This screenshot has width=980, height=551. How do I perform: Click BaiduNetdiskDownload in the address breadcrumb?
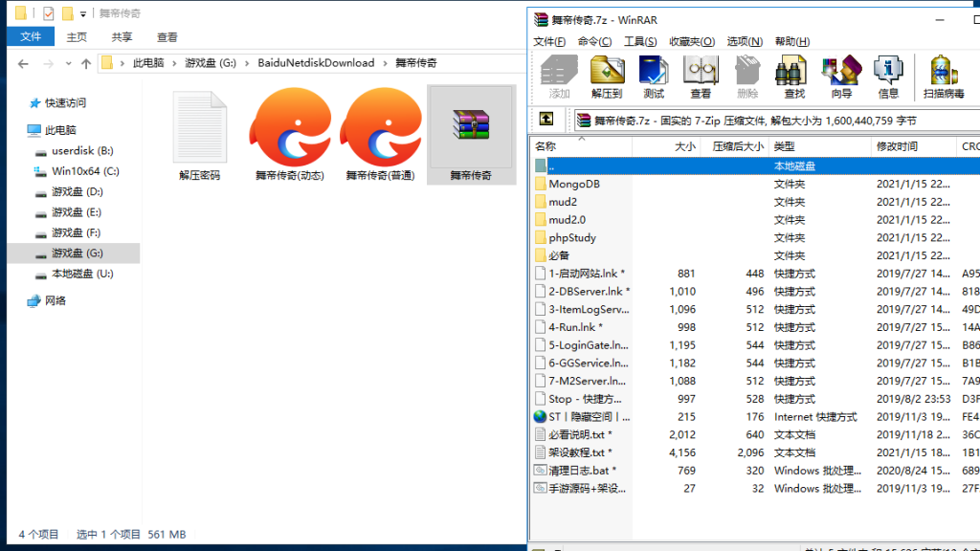point(316,63)
